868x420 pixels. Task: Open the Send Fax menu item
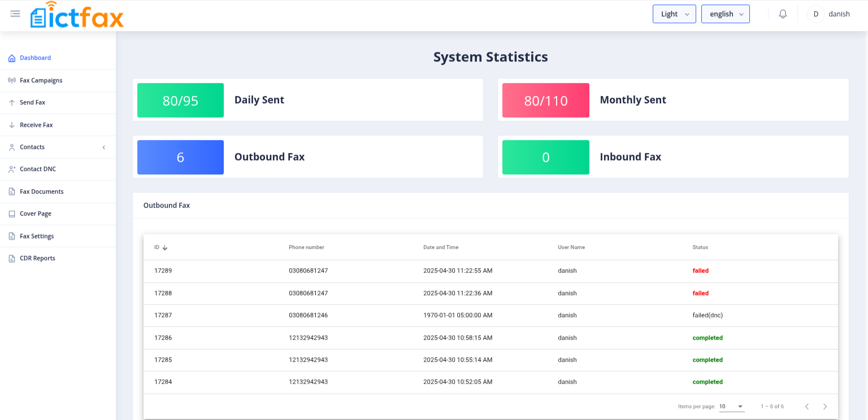(58, 103)
